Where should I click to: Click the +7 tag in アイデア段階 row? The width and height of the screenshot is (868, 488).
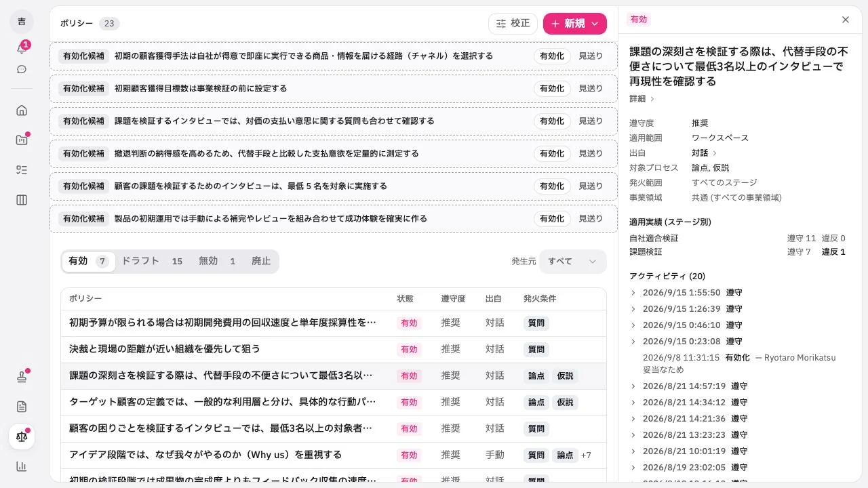(586, 455)
